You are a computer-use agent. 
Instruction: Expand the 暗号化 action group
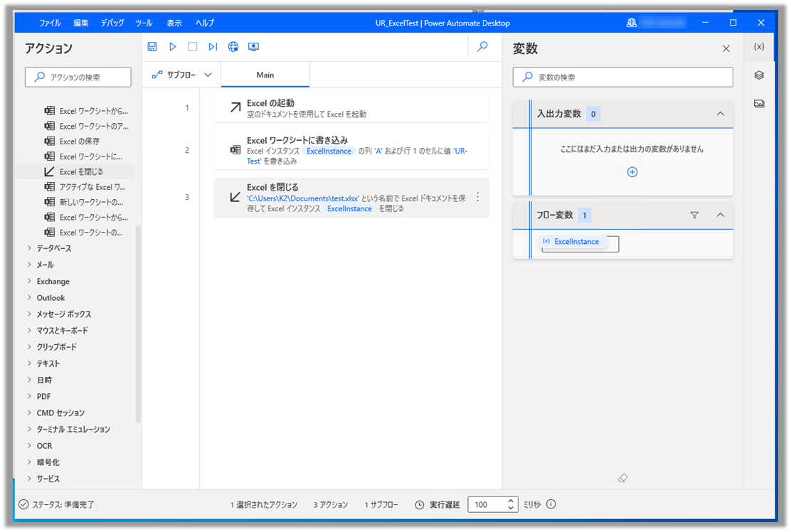(x=29, y=462)
